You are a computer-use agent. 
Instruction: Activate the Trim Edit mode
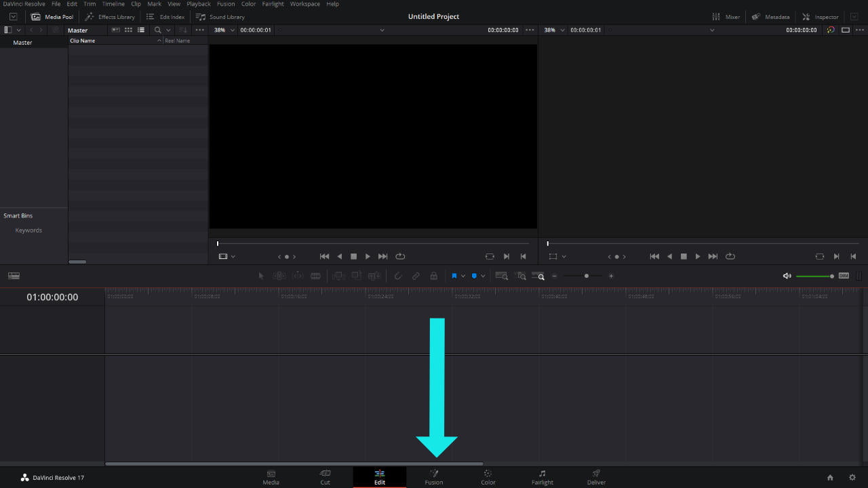279,276
